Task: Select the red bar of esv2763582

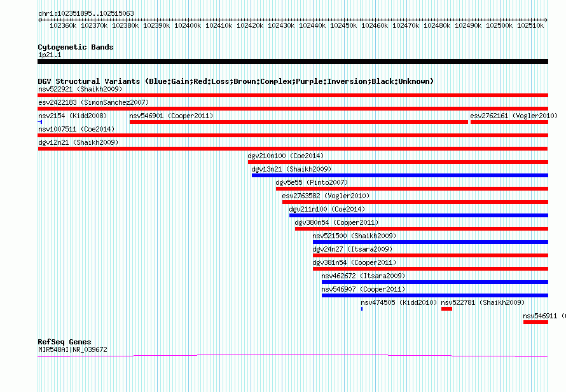Action: [x=415, y=202]
